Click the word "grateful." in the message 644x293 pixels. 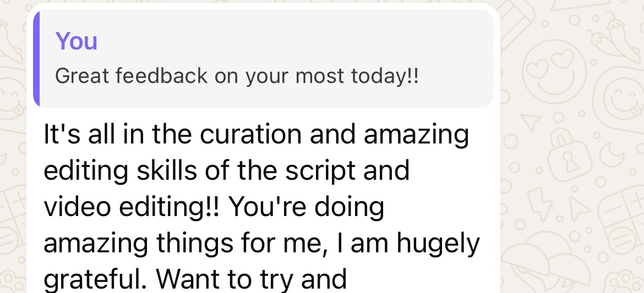click(95, 278)
